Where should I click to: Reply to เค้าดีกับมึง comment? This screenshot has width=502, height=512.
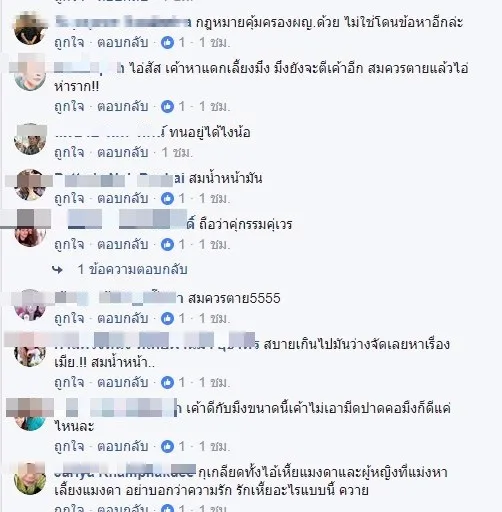pos(123,447)
